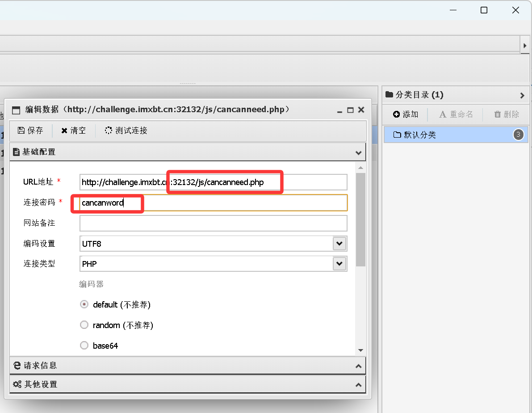Screen dimensions: 532x413
Task: Save the shell configuration
Action: 30,131
